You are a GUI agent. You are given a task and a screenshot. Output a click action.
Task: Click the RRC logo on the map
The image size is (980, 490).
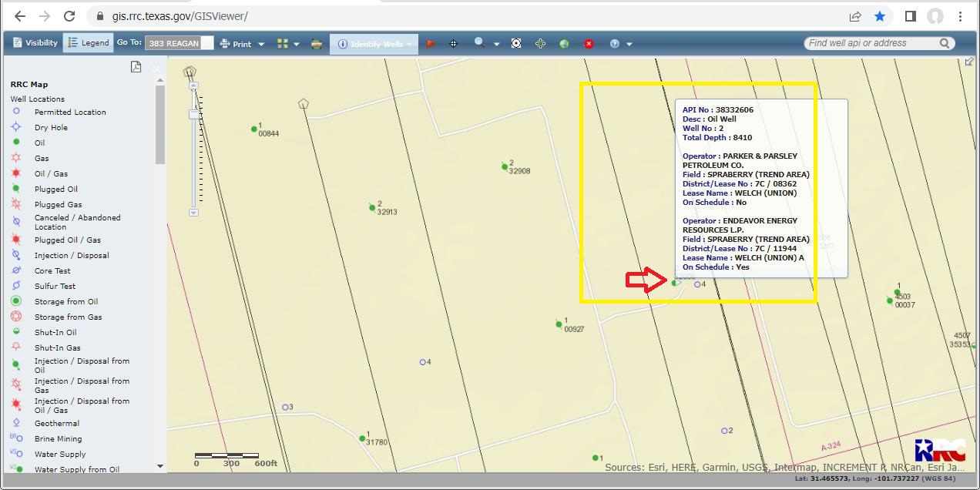tap(940, 450)
